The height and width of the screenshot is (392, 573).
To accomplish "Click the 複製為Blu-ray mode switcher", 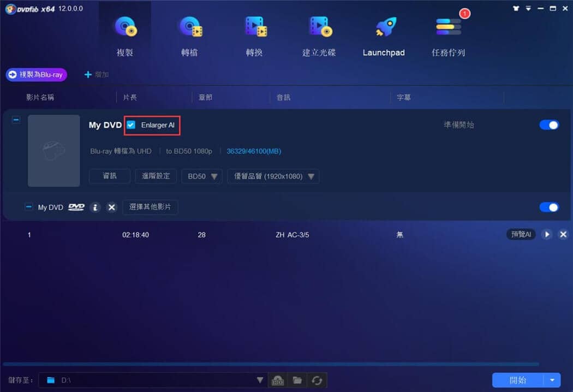I will (36, 75).
